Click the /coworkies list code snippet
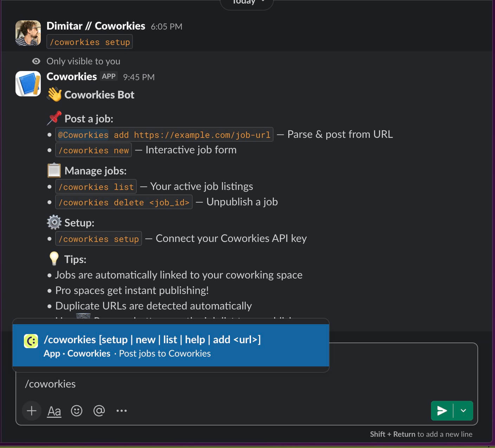The image size is (495, 448). click(x=96, y=187)
